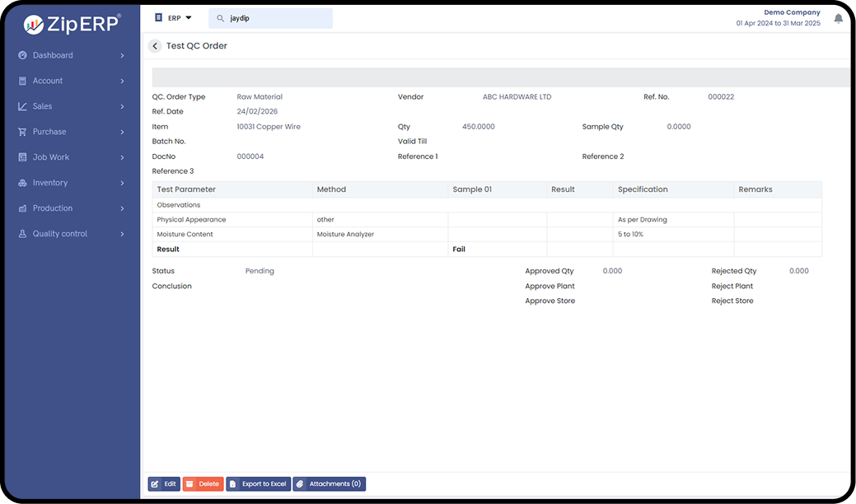This screenshot has width=856, height=504.
Task: Expand the Job Work submenu arrow
Action: click(x=122, y=157)
